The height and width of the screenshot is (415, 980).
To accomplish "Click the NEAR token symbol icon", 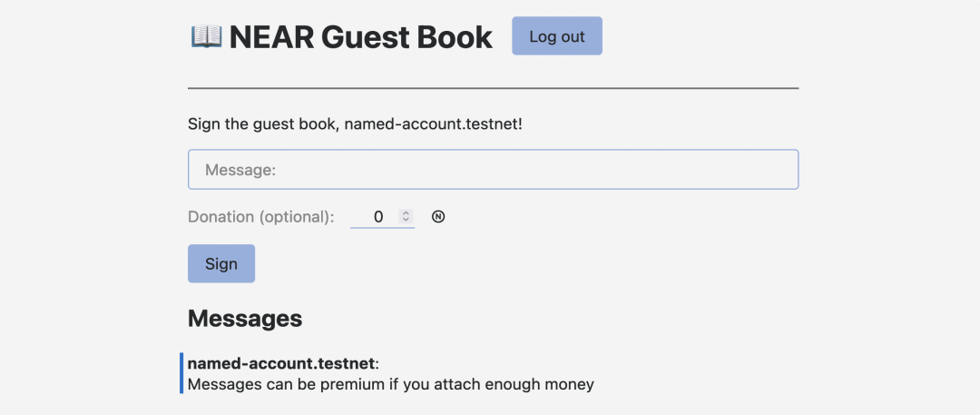I will (x=438, y=217).
